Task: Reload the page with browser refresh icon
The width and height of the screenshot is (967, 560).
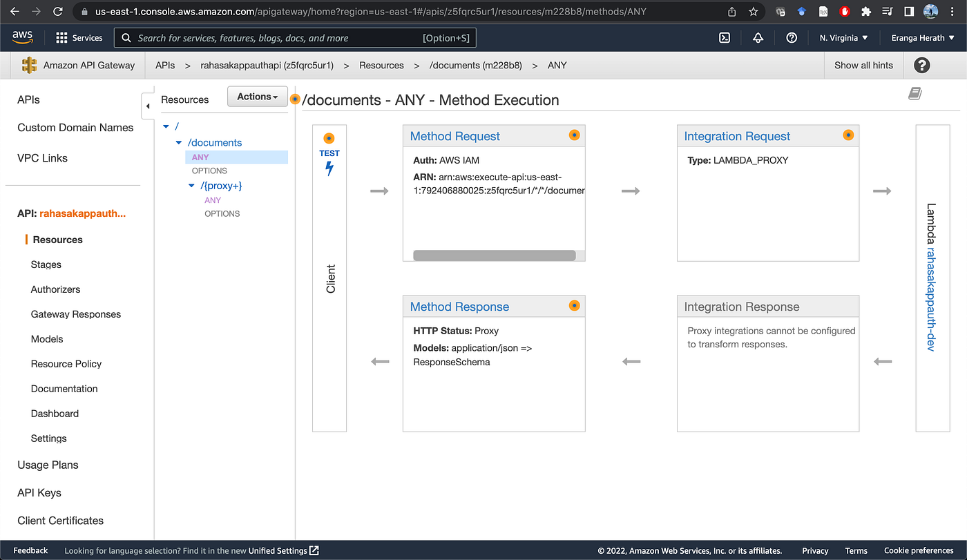Action: (x=57, y=12)
